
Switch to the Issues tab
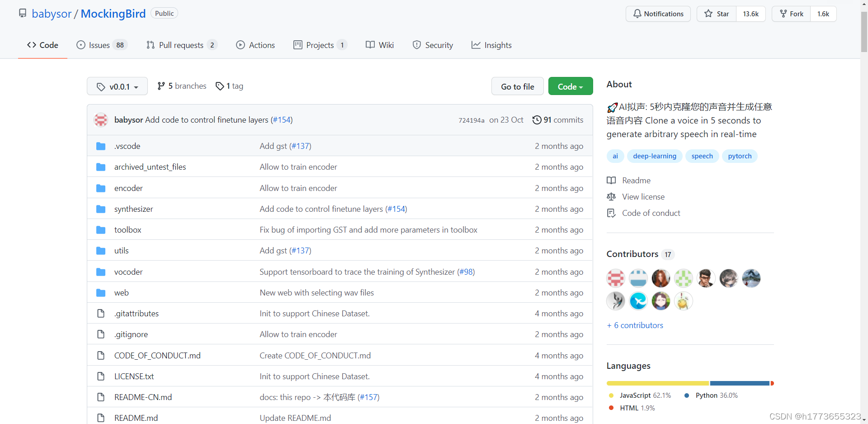coord(102,45)
